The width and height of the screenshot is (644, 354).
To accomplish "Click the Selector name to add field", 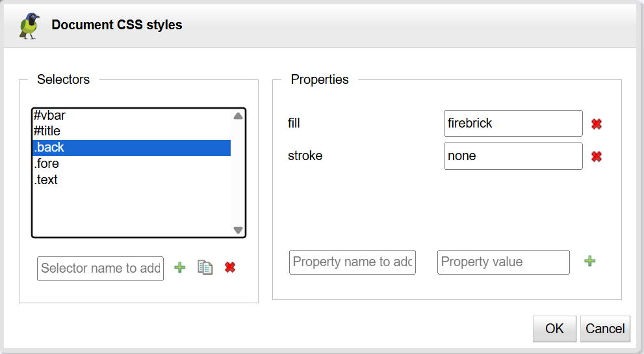I will [x=100, y=268].
